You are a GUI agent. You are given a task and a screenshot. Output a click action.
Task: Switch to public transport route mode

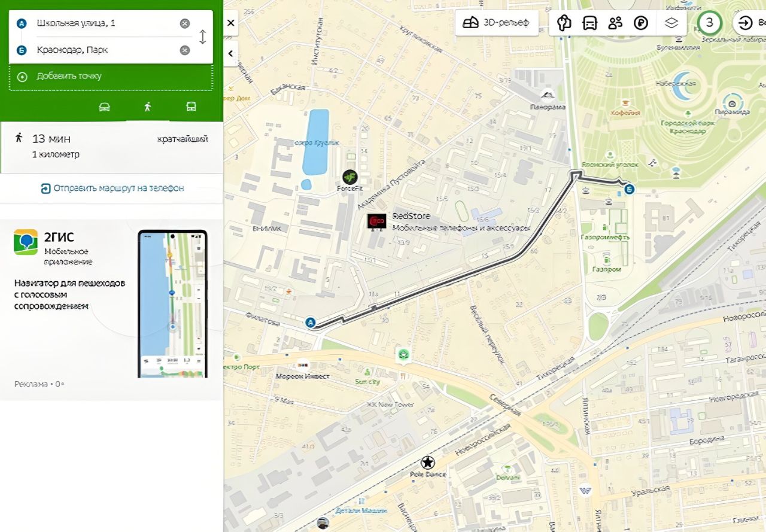[191, 107]
